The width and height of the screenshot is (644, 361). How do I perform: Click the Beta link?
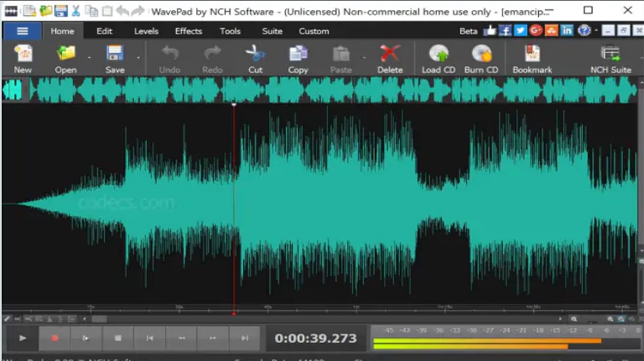tap(468, 32)
